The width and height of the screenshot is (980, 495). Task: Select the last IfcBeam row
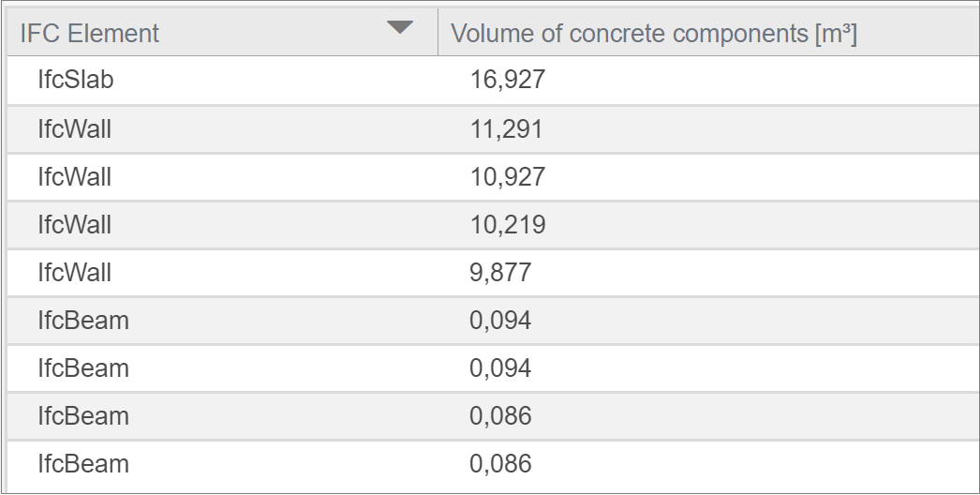pos(494,464)
